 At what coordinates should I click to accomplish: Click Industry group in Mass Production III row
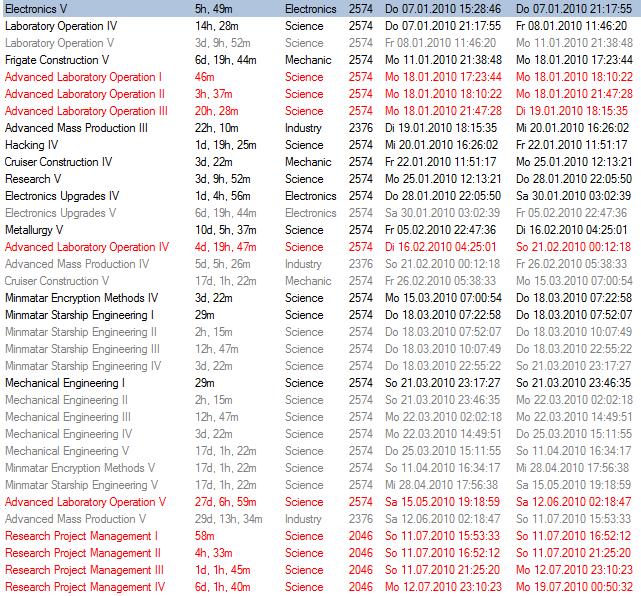pos(303,128)
